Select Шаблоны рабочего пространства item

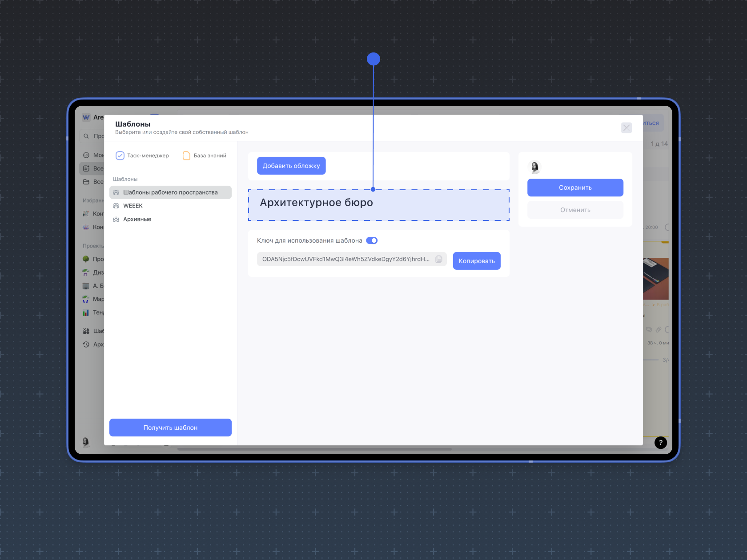pos(170,192)
